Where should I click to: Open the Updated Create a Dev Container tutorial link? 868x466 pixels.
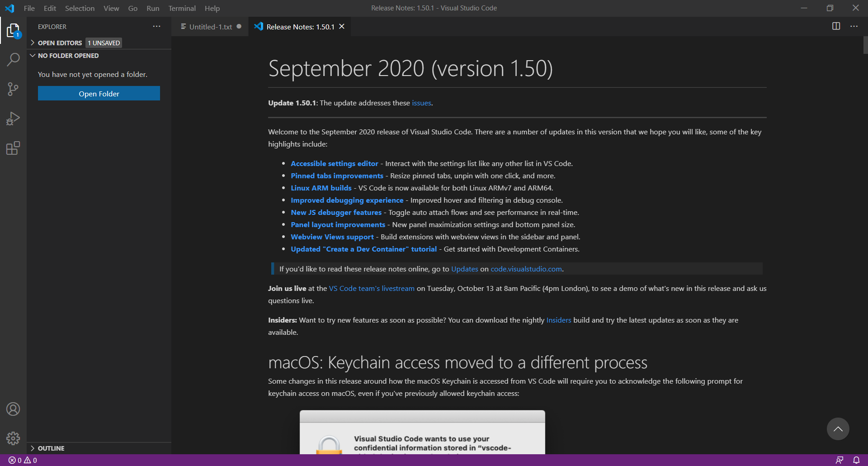(363, 249)
